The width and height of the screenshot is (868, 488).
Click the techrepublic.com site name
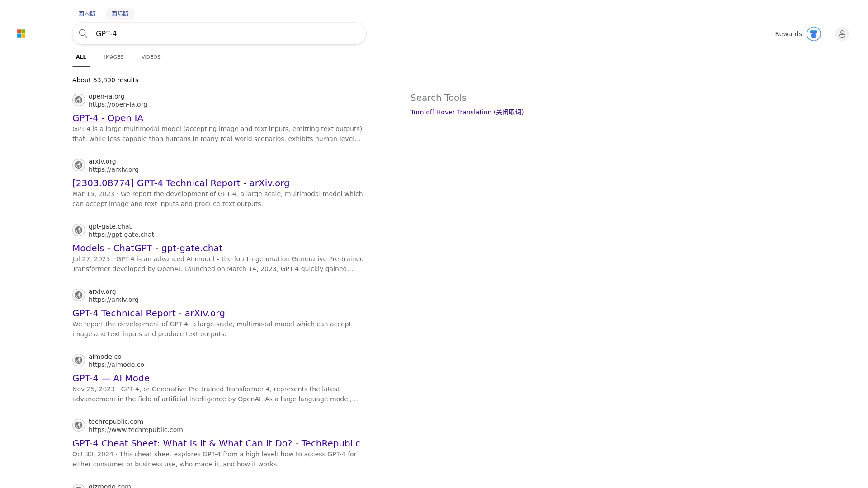coord(116,422)
